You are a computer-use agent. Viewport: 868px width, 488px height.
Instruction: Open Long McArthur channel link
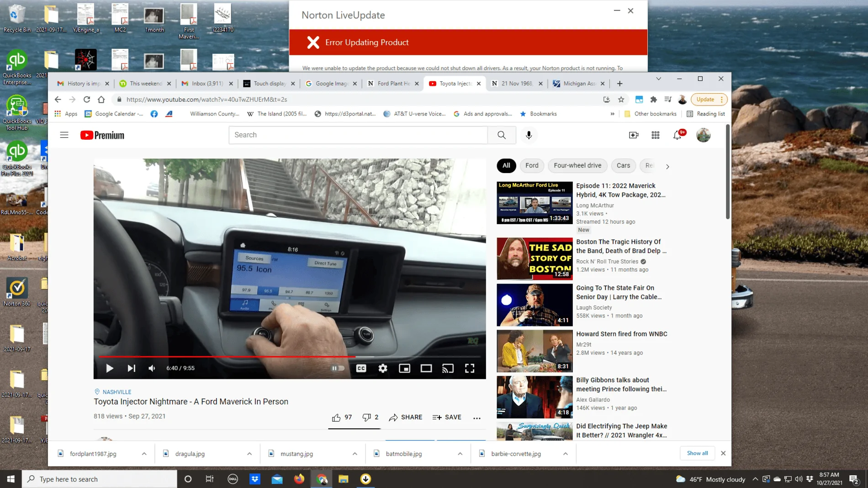[x=595, y=205]
